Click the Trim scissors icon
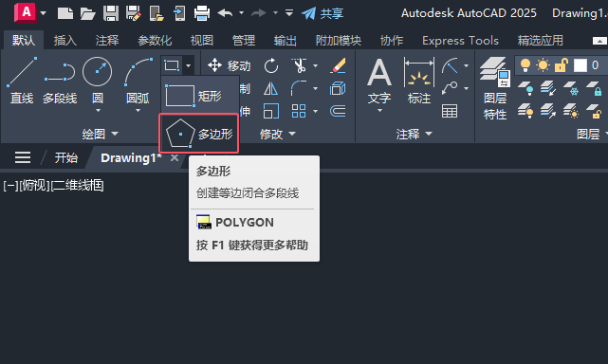This screenshot has width=608, height=364. click(299, 66)
